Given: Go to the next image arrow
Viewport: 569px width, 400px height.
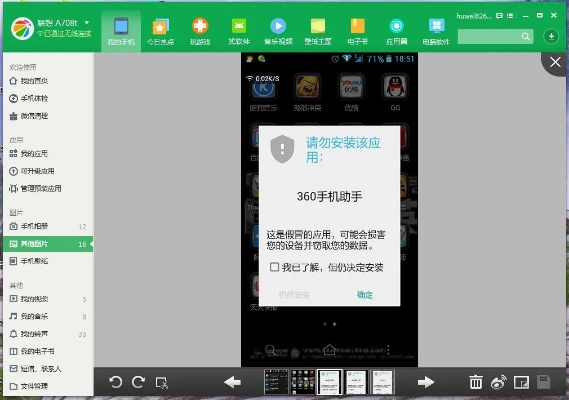Looking at the screenshot, I should click(x=426, y=382).
